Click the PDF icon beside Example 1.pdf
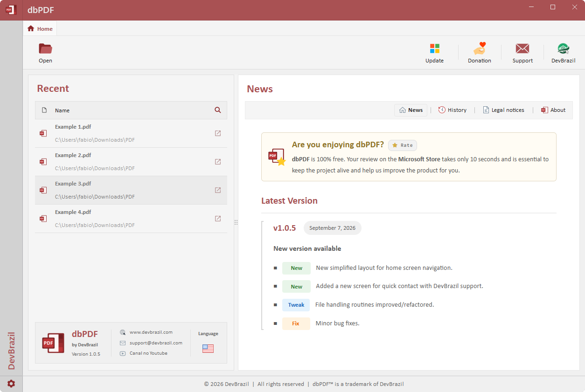 tap(43, 133)
